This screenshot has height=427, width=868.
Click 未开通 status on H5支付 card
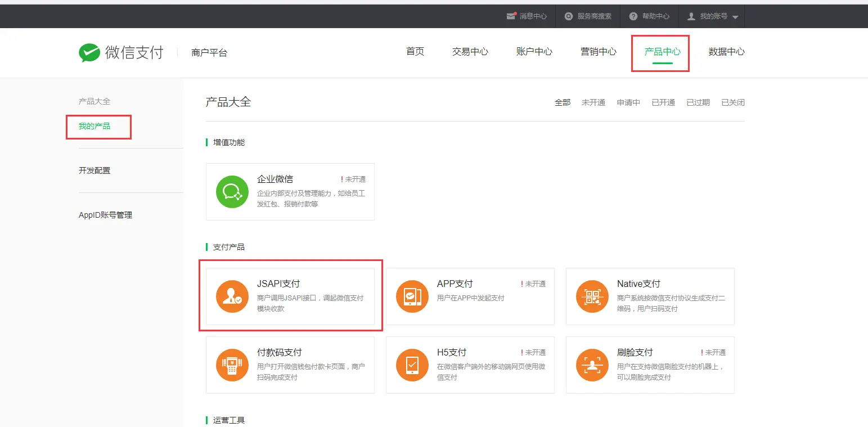tap(533, 353)
